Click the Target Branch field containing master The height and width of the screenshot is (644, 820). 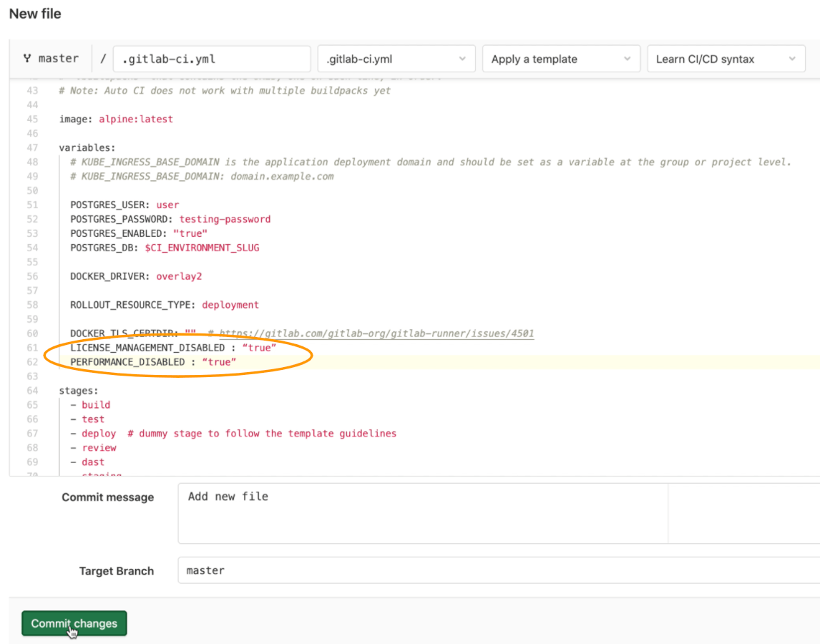tap(498, 570)
